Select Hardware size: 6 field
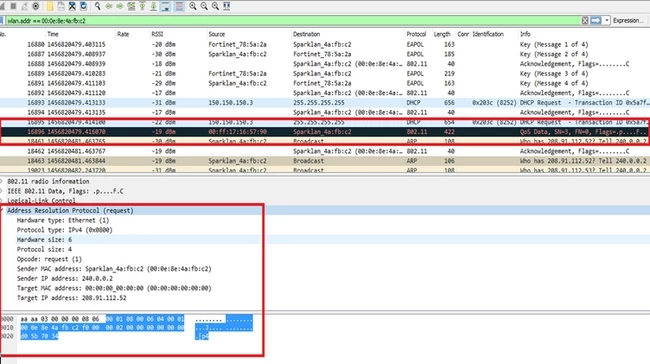This screenshot has width=650, height=364. click(x=44, y=240)
